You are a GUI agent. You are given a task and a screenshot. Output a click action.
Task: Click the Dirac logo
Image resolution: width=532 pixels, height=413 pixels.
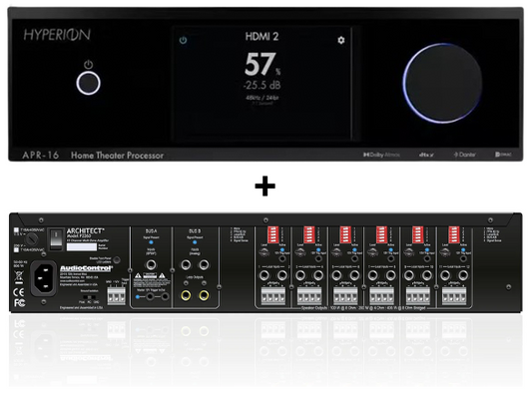503,155
